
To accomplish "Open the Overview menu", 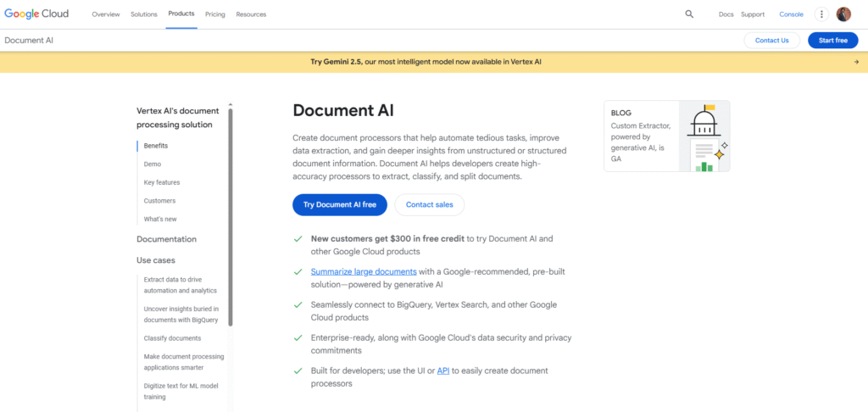I will [x=106, y=14].
